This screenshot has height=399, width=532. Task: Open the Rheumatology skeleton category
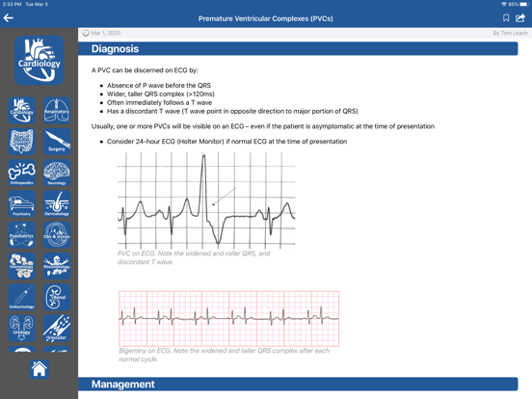57,266
